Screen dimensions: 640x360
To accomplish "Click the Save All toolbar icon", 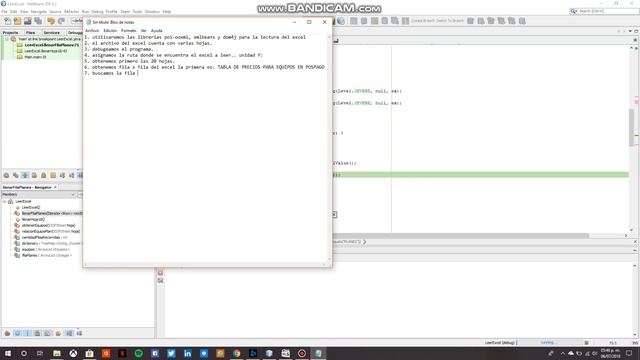I will pyautogui.click(x=38, y=21).
